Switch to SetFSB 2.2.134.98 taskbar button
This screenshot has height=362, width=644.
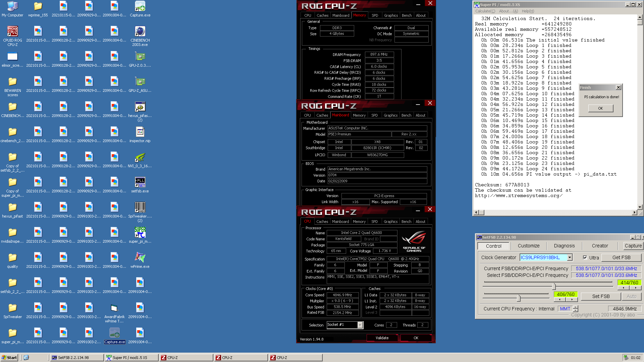click(77, 358)
